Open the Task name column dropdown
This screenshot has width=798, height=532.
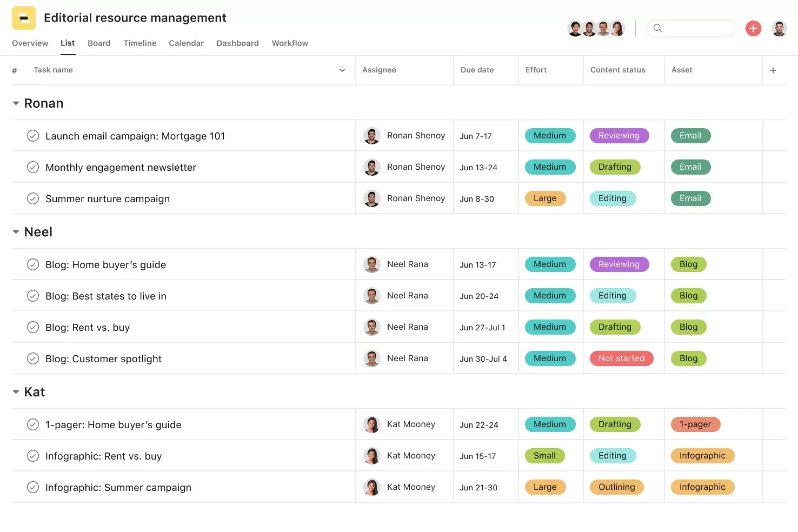tap(342, 70)
